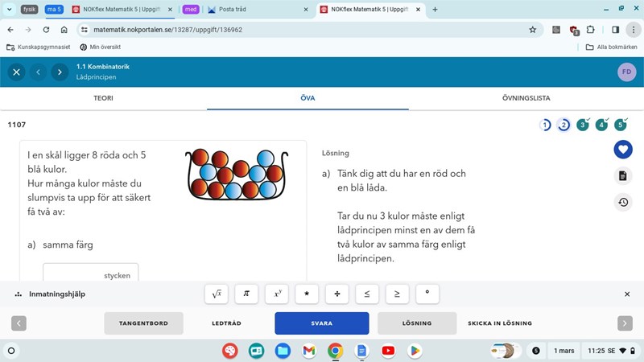
Task: Mark exercise as favorite with heart icon
Action: tap(622, 150)
